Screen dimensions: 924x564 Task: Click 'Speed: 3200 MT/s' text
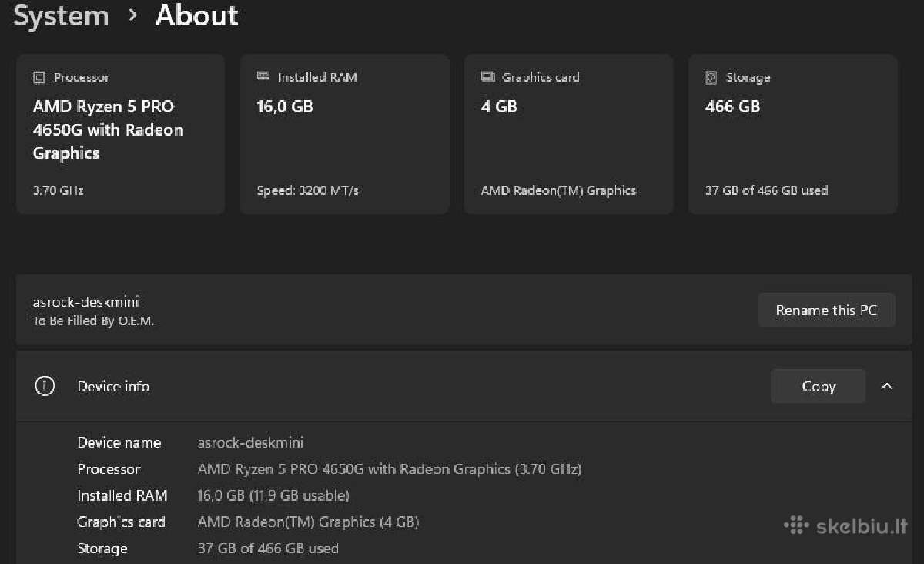(x=308, y=190)
